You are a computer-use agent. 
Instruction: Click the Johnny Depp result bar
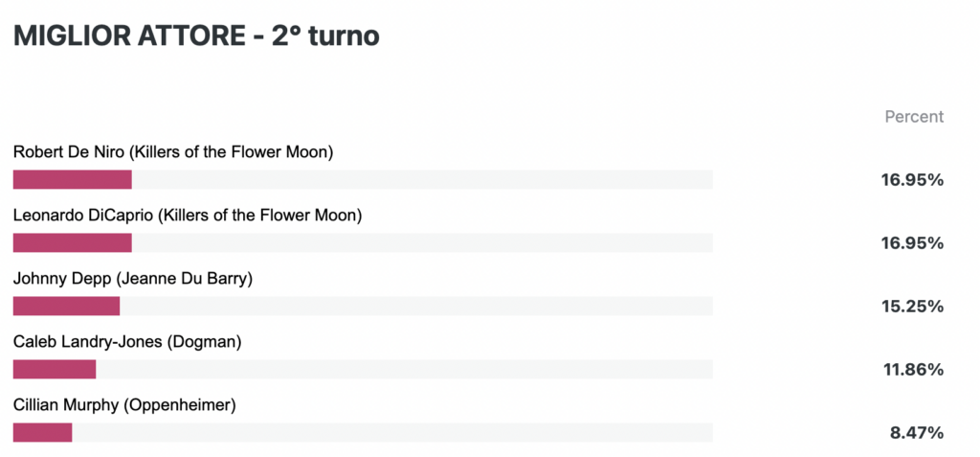66,307
